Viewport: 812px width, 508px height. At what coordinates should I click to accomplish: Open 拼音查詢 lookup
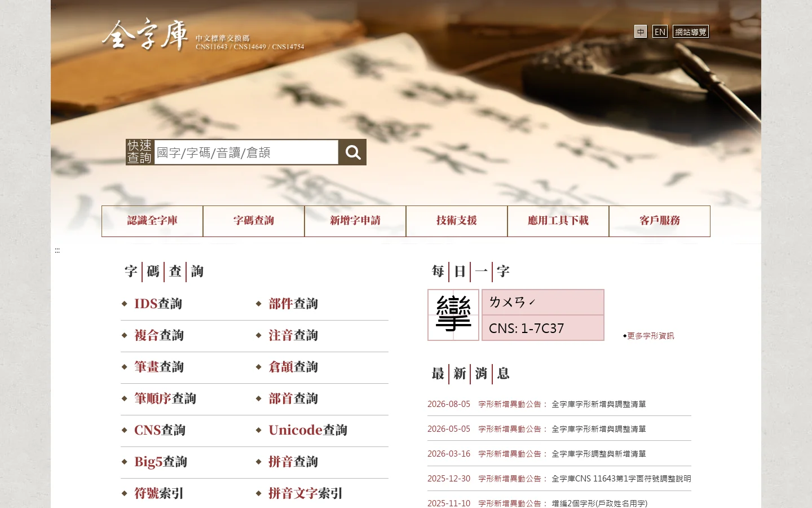(x=293, y=462)
